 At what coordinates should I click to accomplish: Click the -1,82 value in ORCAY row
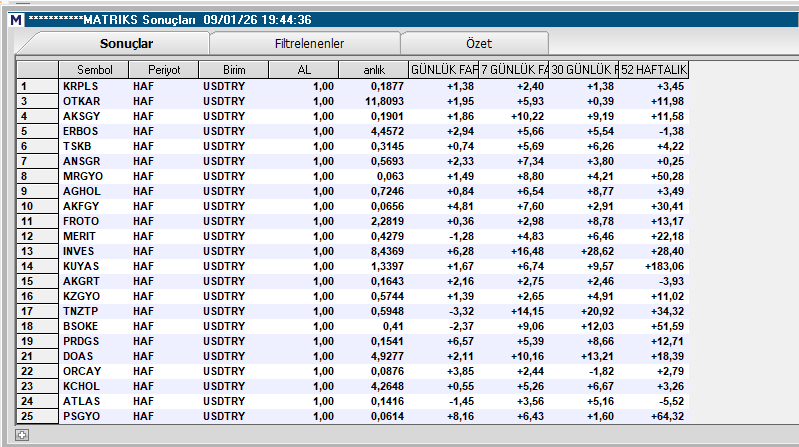tap(601, 371)
